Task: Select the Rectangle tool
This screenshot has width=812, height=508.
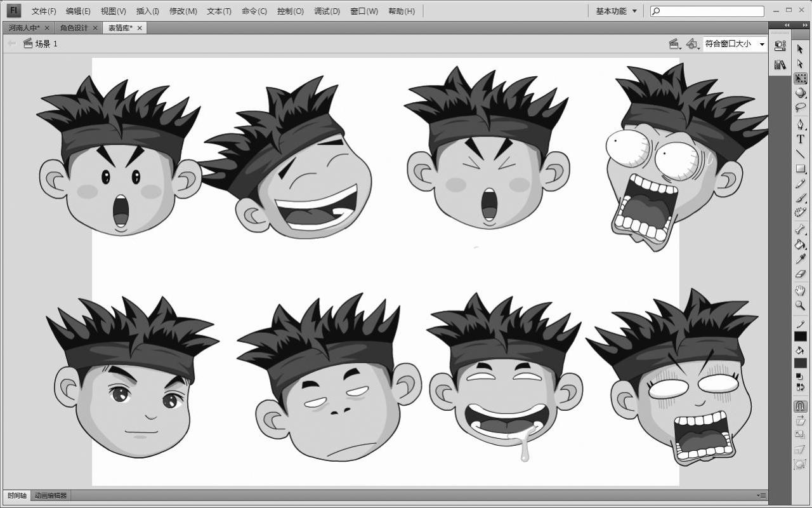Action: pyautogui.click(x=800, y=168)
